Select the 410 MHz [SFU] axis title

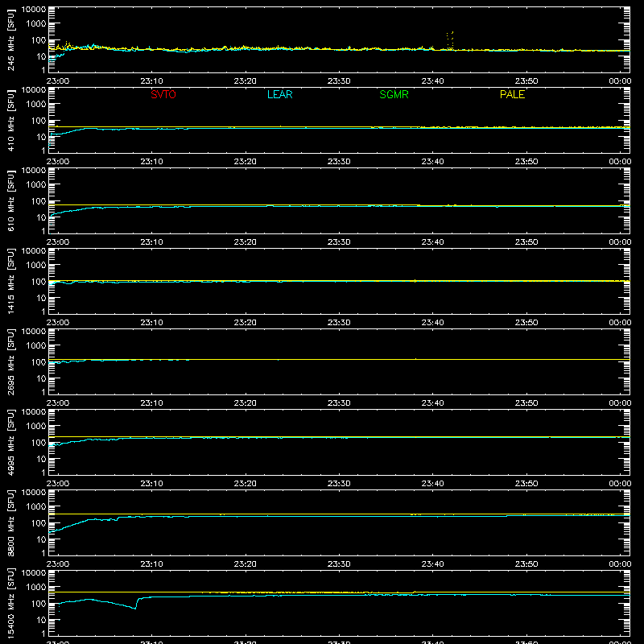(x=11, y=120)
